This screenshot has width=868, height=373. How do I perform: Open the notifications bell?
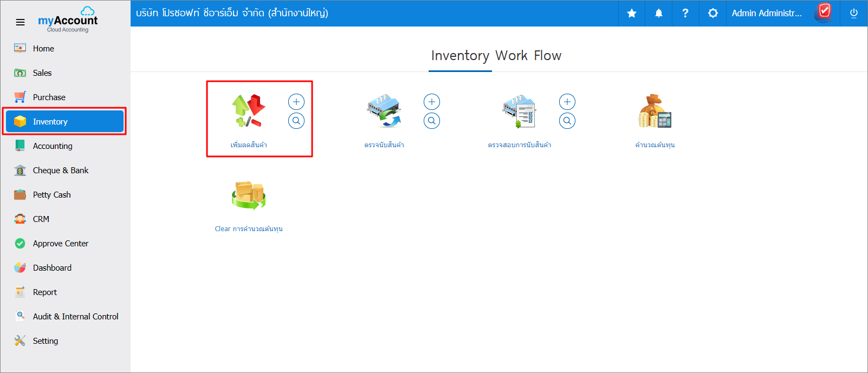(659, 14)
